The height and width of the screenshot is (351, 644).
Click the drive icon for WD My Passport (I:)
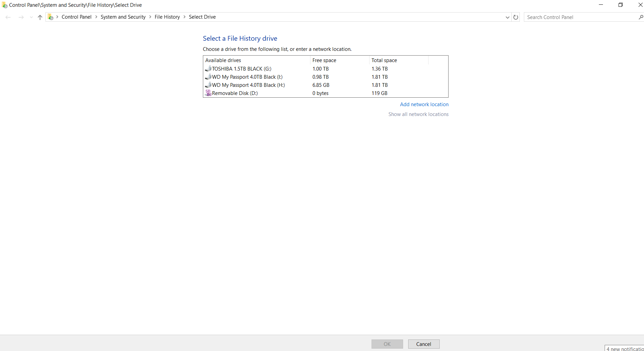point(208,77)
